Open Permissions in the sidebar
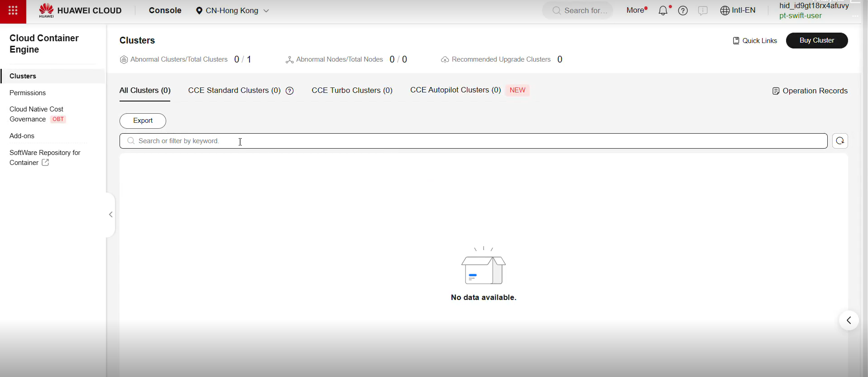Screen dimensions: 868x377 coord(28,93)
